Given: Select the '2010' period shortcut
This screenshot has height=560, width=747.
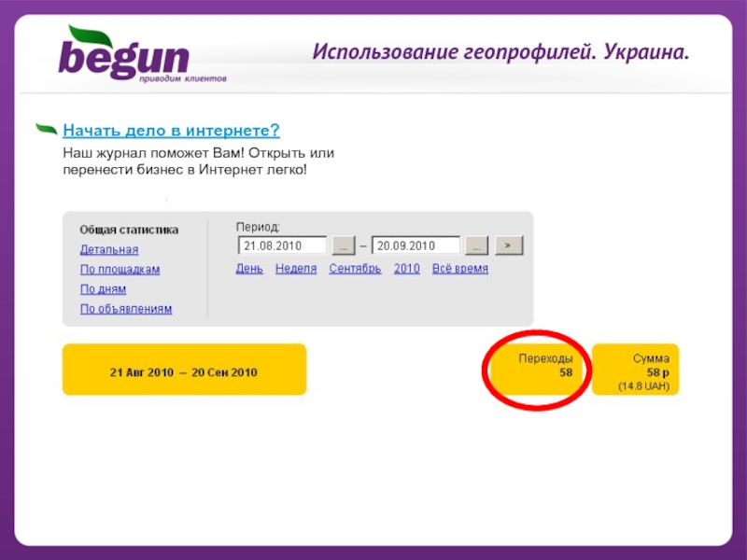Looking at the screenshot, I should pos(406,269).
